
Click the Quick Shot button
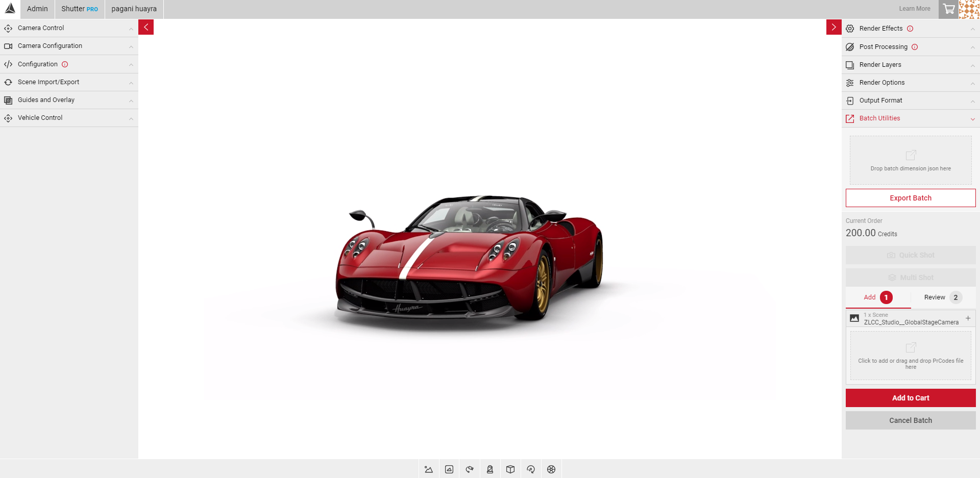pyautogui.click(x=911, y=255)
